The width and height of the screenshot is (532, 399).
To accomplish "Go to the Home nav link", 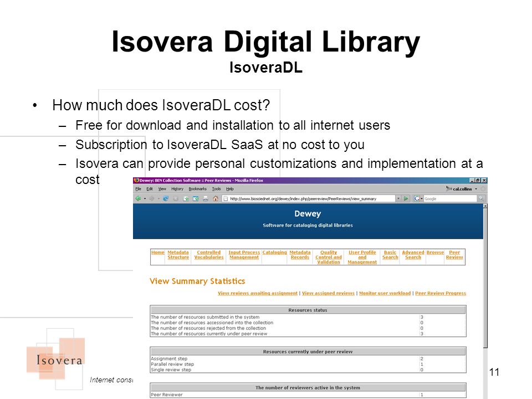I will (158, 252).
